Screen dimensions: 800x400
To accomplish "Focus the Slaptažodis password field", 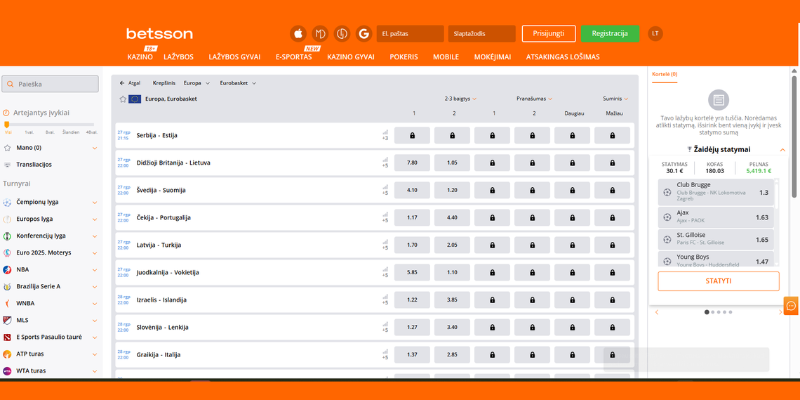I will click(x=482, y=34).
